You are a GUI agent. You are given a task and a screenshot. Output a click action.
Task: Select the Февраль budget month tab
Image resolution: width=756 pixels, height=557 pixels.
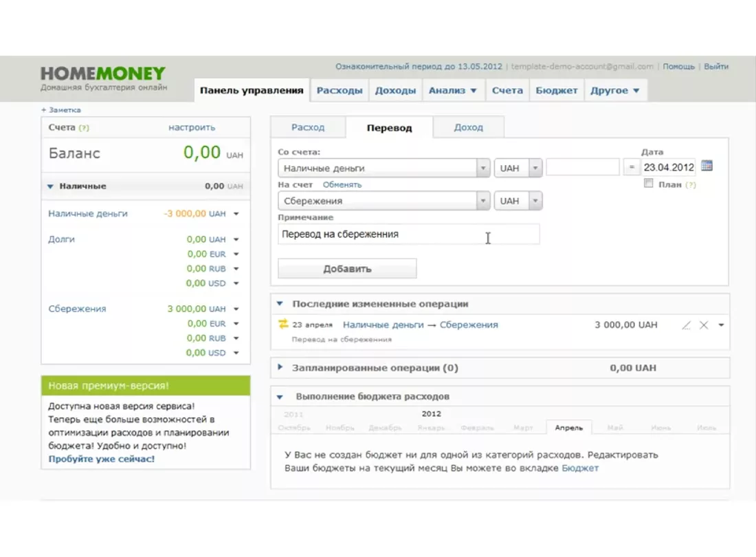477,428
